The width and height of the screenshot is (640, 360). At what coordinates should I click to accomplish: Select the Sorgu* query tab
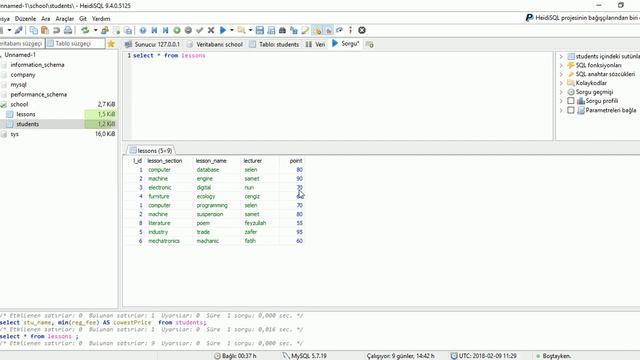point(346,44)
